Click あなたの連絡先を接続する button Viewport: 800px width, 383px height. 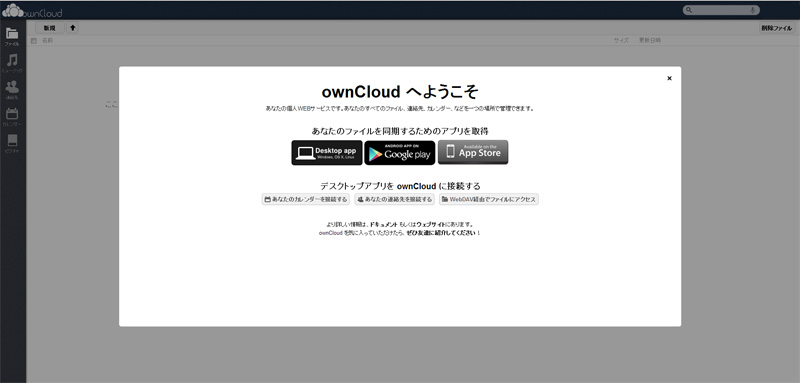tap(394, 199)
